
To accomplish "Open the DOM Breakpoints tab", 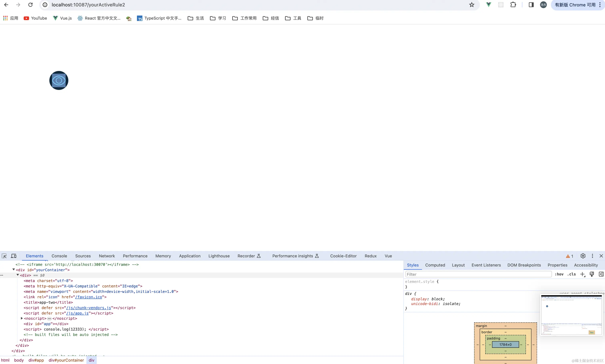I will coord(524,265).
